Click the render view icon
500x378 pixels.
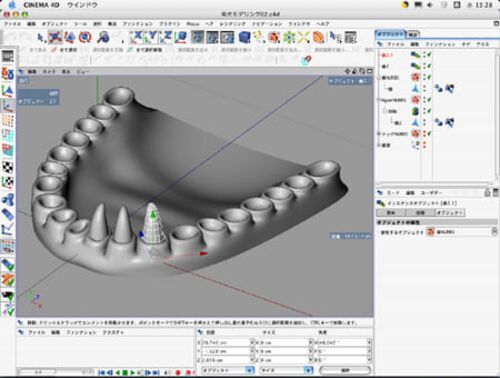(x=198, y=37)
